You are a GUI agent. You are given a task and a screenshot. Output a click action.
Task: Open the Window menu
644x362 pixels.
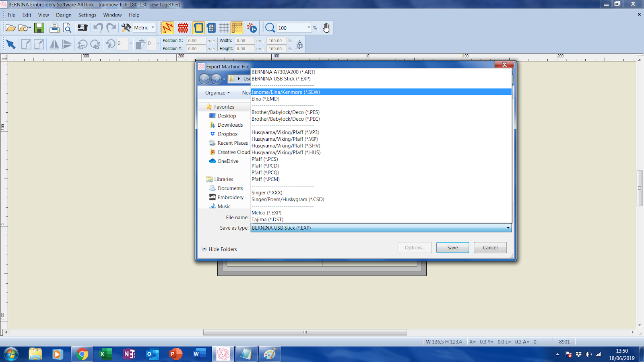click(112, 15)
